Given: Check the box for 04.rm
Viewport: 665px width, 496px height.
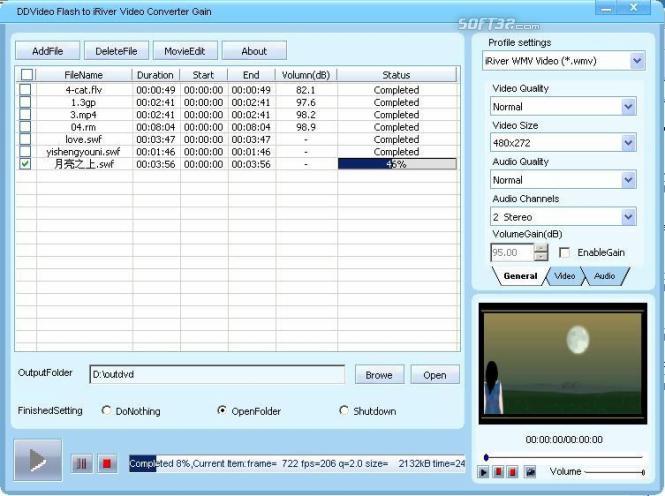Looking at the screenshot, I should [x=25, y=127].
